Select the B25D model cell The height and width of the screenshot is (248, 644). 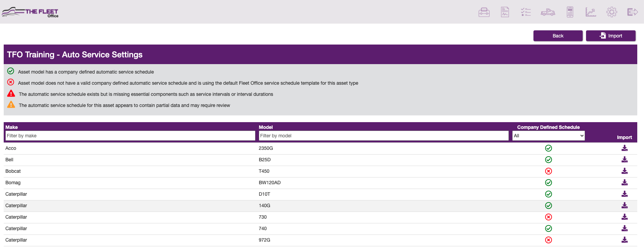coord(265,160)
